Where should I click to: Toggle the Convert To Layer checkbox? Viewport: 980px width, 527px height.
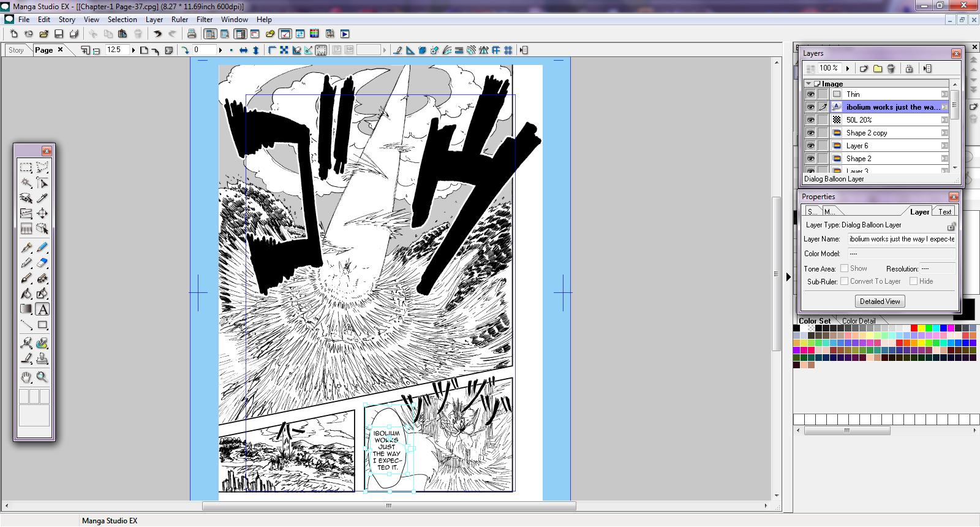click(x=845, y=281)
